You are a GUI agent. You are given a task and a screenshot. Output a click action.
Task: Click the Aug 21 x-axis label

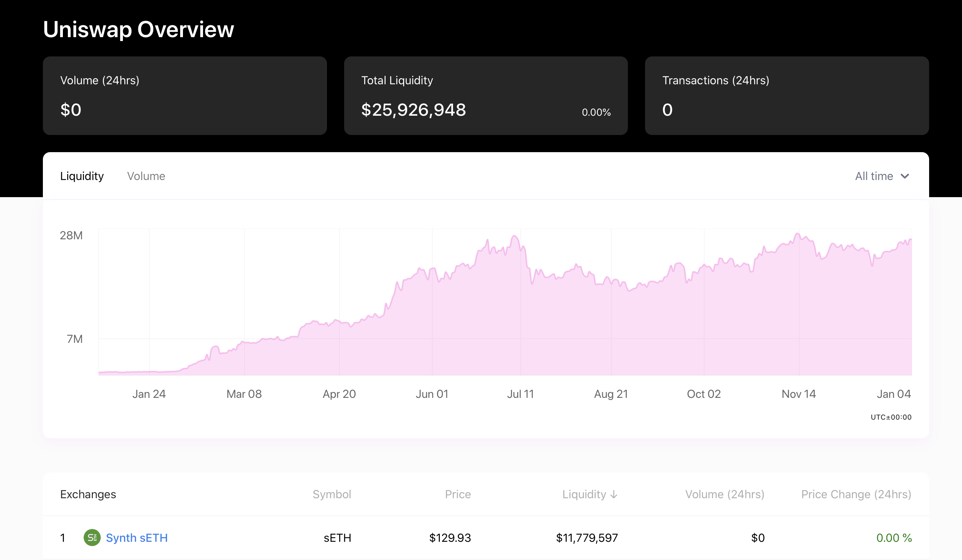611,394
